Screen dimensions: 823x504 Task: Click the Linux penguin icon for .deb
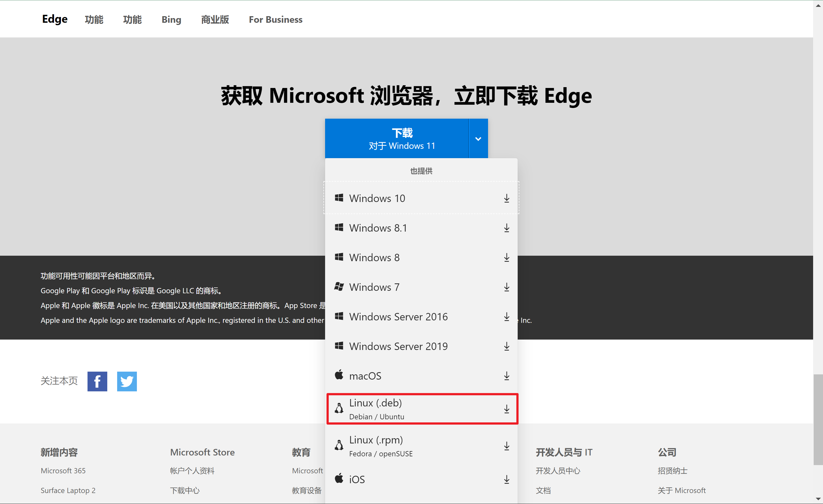click(x=339, y=408)
